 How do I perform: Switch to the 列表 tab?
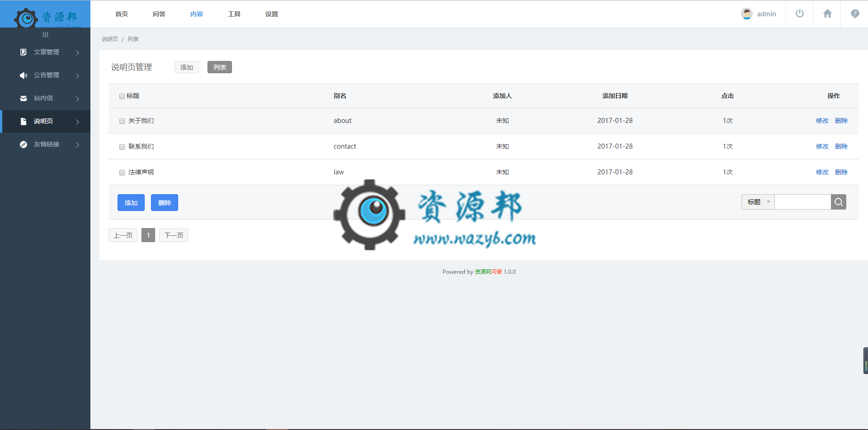click(x=220, y=67)
